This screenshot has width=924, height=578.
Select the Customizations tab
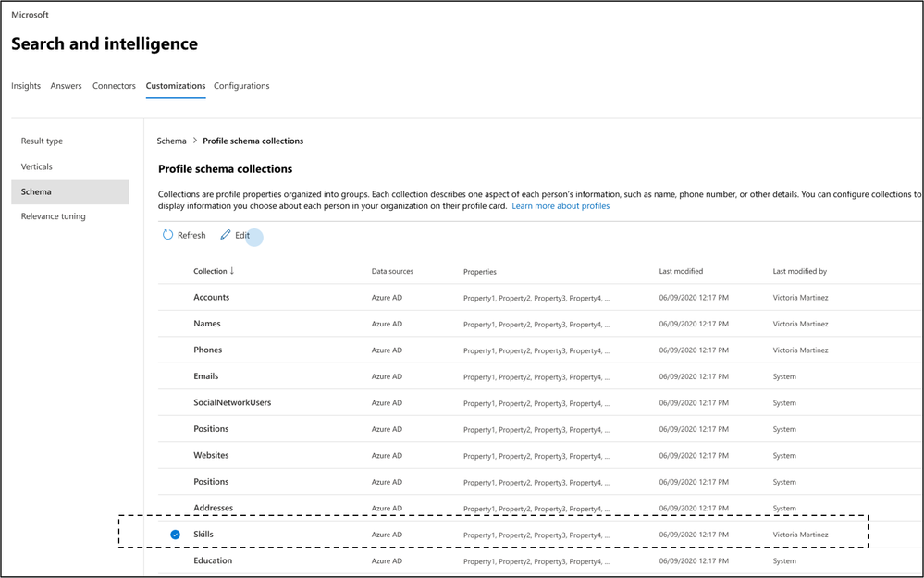pyautogui.click(x=176, y=86)
